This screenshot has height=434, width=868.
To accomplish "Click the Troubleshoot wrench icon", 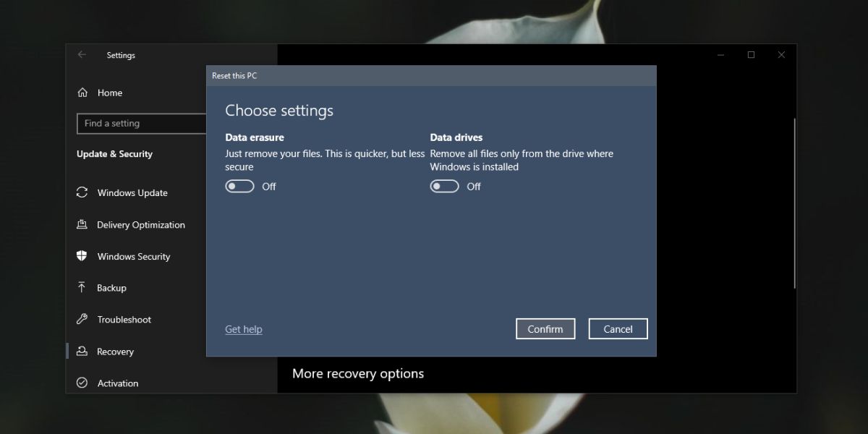I will pyautogui.click(x=82, y=320).
